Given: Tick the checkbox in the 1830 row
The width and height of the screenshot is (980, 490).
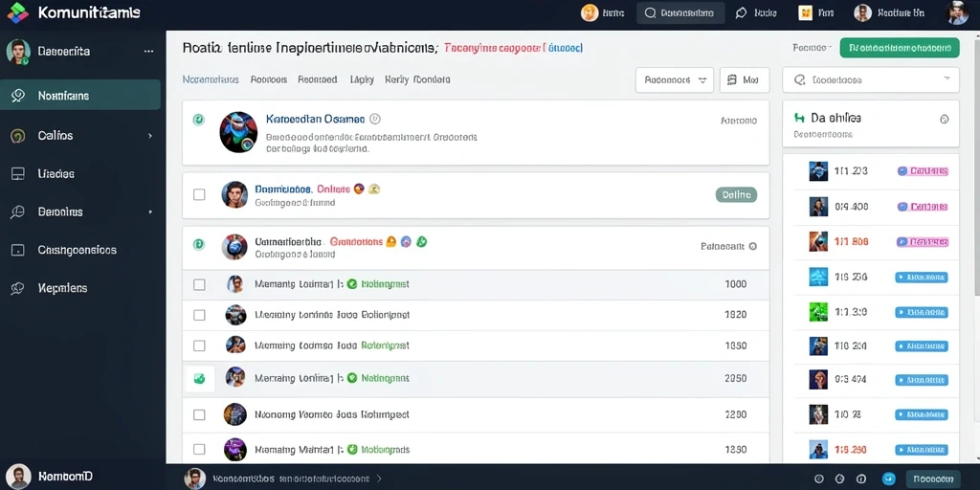Looking at the screenshot, I should [x=199, y=449].
